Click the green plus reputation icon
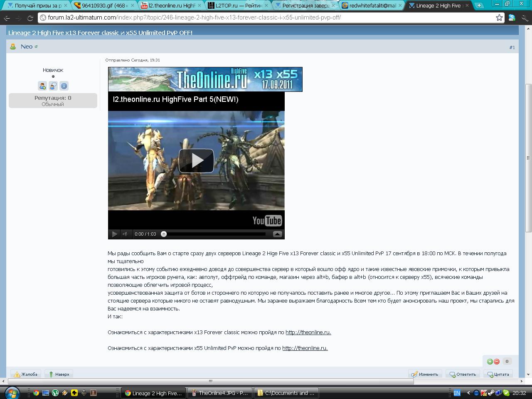The width and height of the screenshot is (532, 399). click(x=490, y=362)
